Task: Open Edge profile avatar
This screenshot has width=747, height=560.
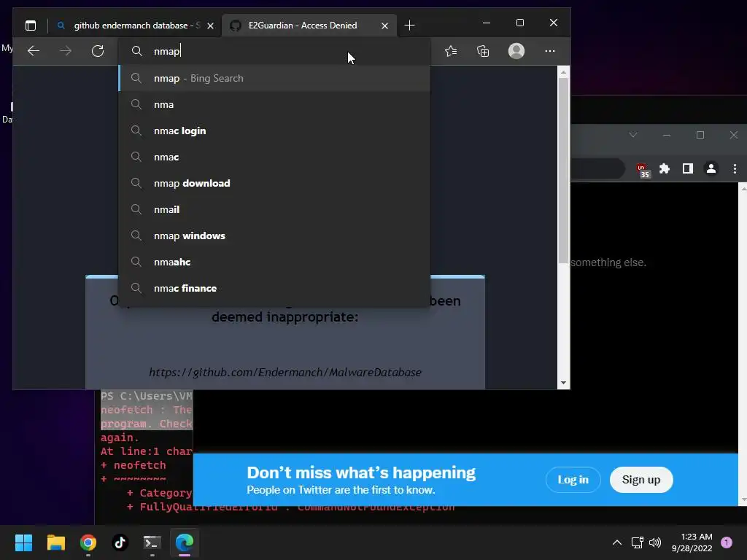Action: tap(516, 51)
